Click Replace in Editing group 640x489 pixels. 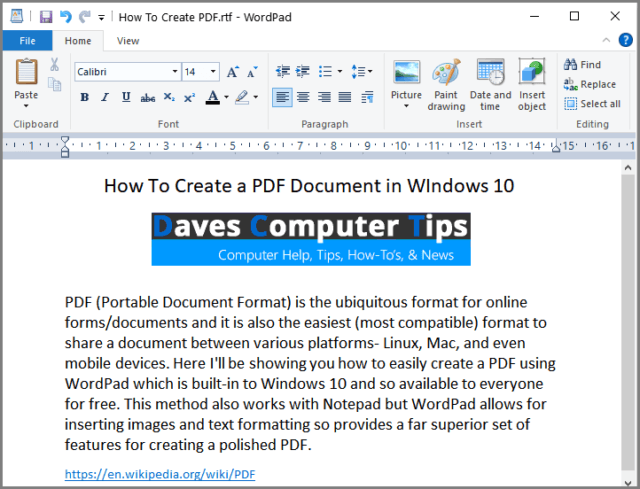click(590, 84)
